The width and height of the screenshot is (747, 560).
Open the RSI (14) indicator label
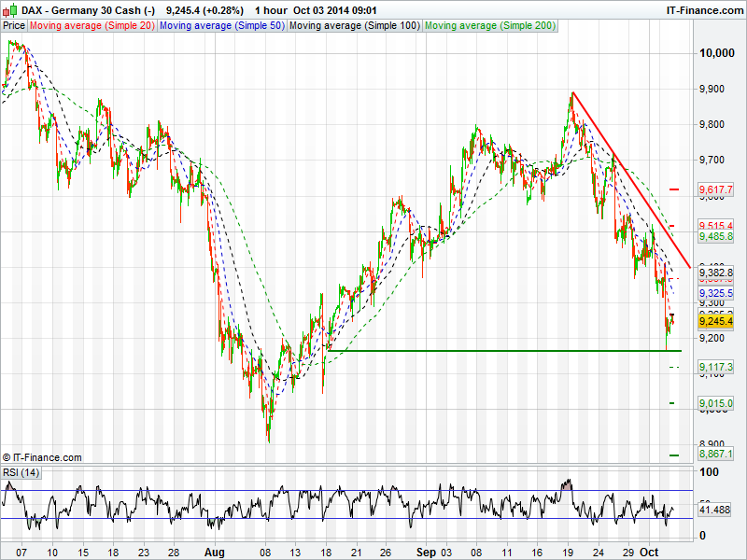[x=21, y=473]
